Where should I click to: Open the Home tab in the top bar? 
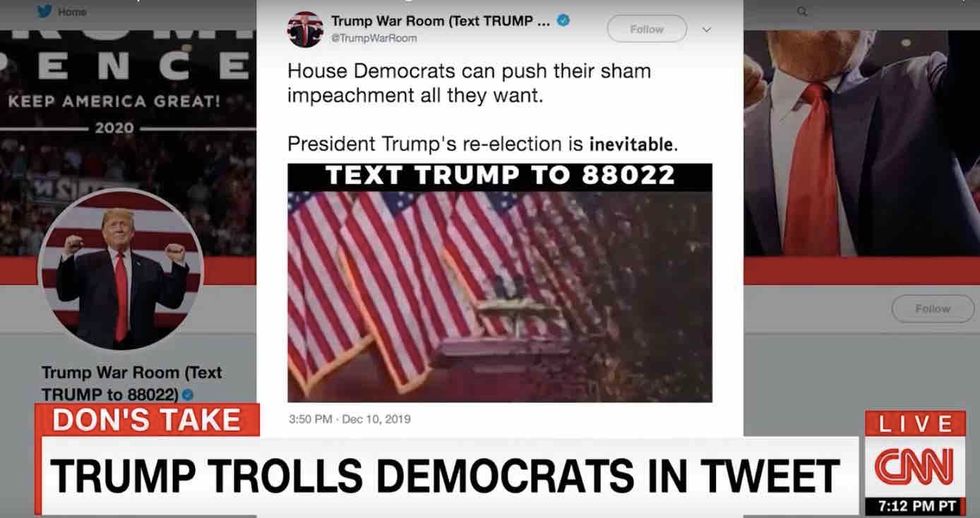(x=72, y=12)
